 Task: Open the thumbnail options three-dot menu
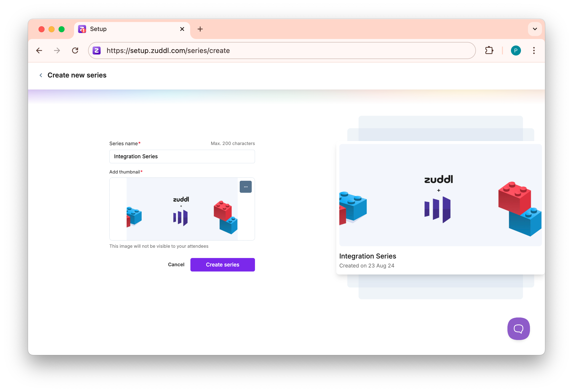click(x=245, y=187)
